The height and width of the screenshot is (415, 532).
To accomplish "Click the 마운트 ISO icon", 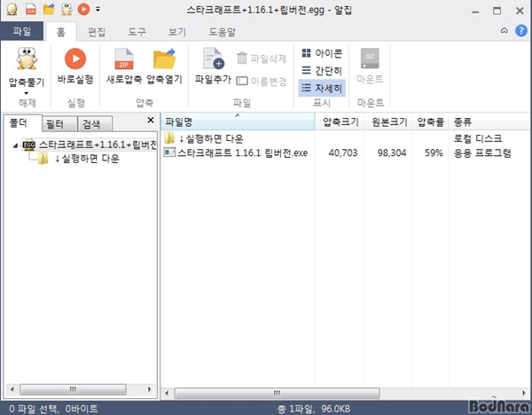I will point(370,59).
